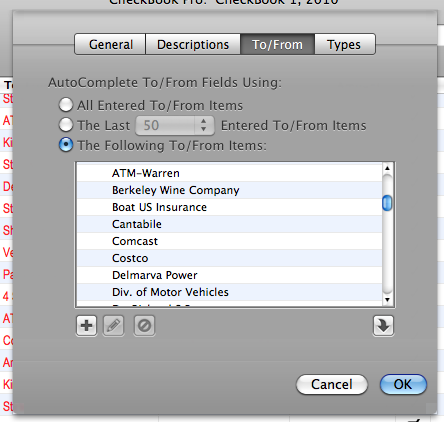Select Boat US Insurance row

(229, 207)
